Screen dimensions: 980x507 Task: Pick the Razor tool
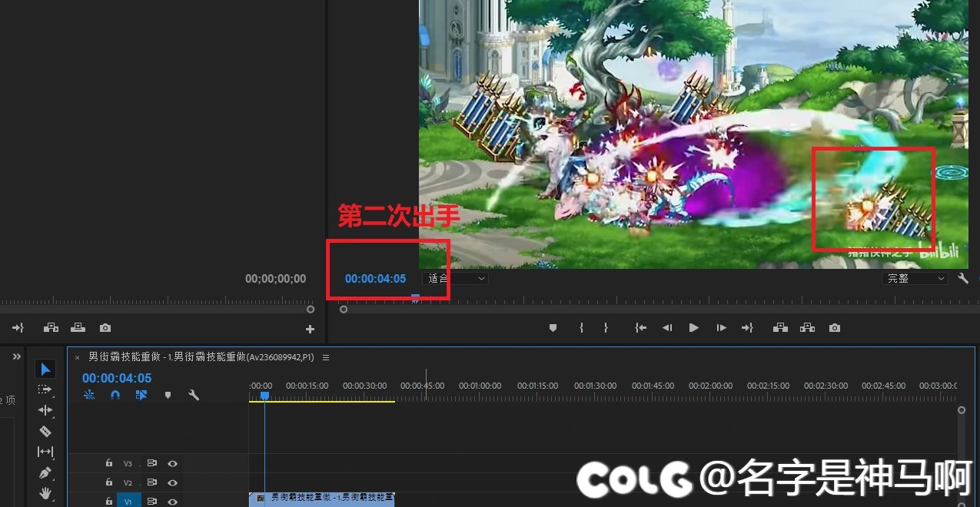pyautogui.click(x=45, y=431)
